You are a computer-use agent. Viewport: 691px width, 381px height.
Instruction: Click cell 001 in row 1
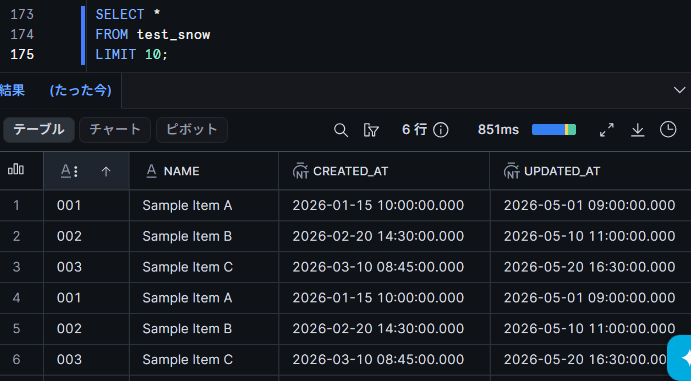69,205
